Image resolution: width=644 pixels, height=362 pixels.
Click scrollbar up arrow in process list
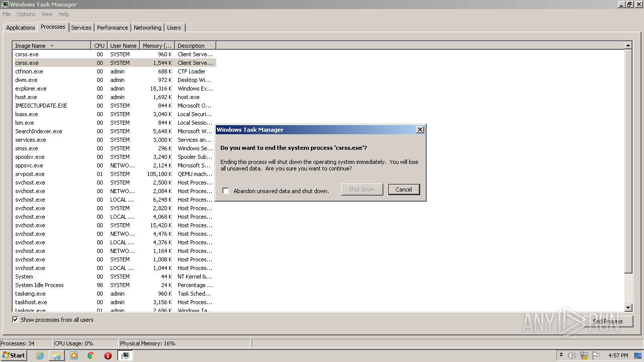[x=628, y=45]
